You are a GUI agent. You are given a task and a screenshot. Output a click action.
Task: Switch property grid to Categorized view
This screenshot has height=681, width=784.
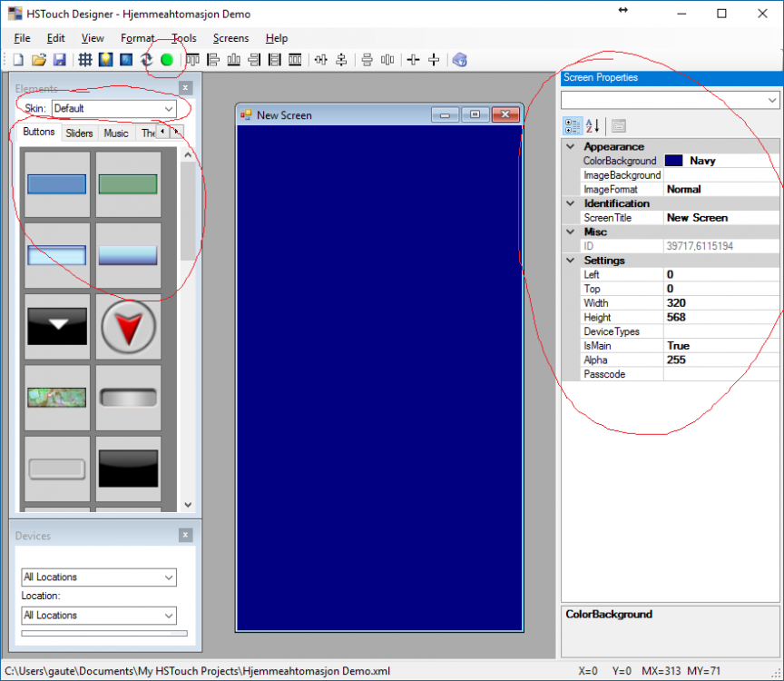tap(572, 125)
